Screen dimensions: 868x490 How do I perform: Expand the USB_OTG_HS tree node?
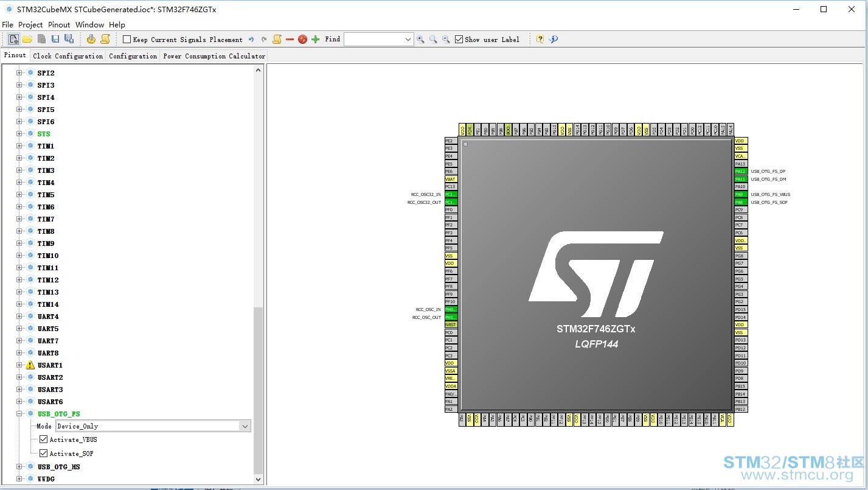[x=19, y=467]
